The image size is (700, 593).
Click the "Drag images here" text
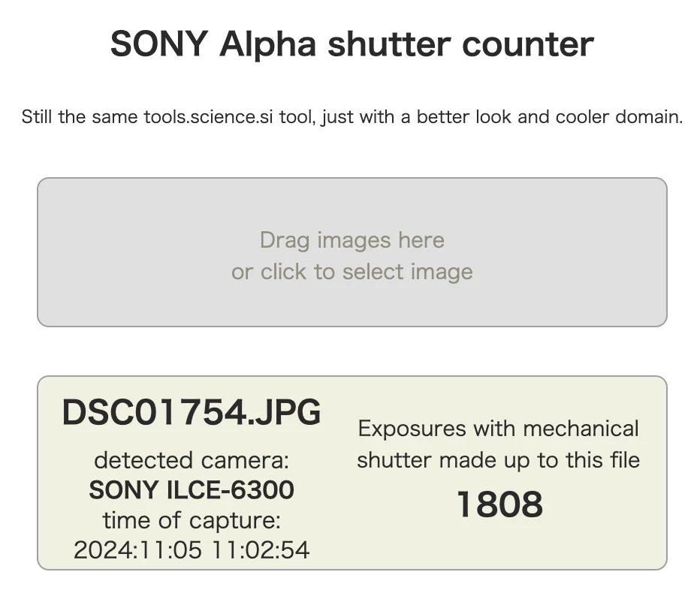(352, 240)
